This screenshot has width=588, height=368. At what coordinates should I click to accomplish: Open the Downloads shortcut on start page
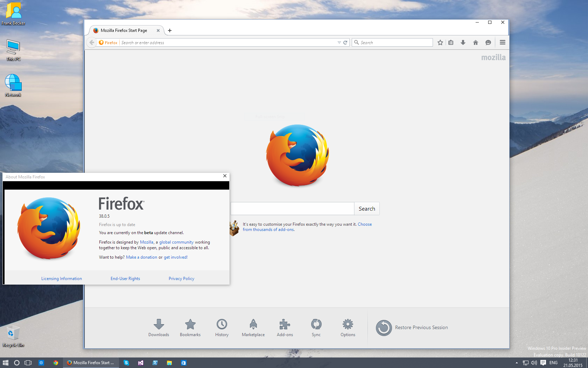click(159, 328)
